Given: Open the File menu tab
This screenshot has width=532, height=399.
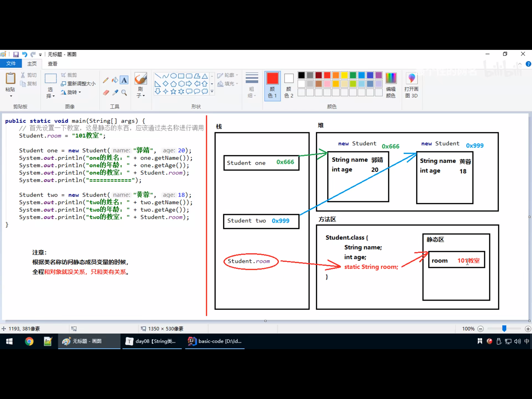Looking at the screenshot, I should pyautogui.click(x=11, y=64).
